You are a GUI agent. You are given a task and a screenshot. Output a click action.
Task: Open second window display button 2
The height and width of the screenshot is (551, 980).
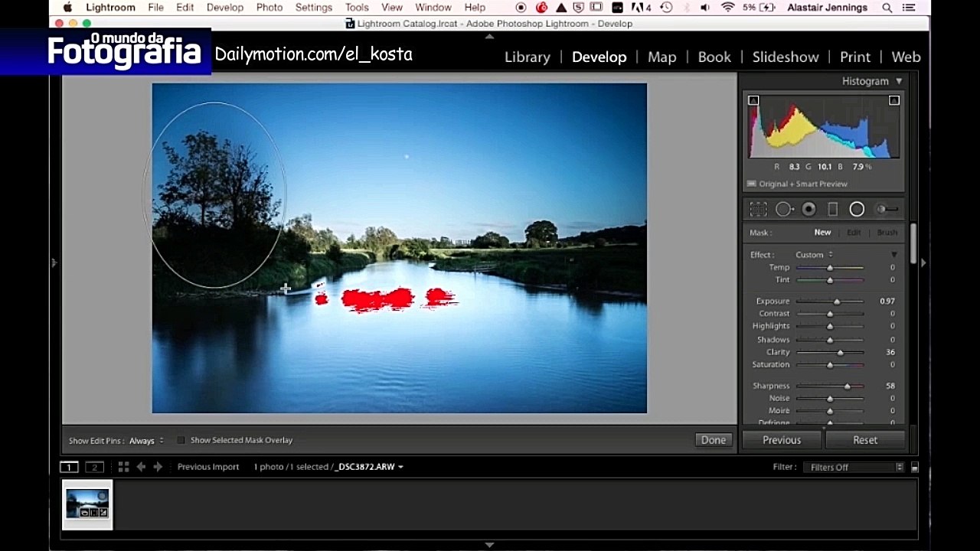point(94,467)
